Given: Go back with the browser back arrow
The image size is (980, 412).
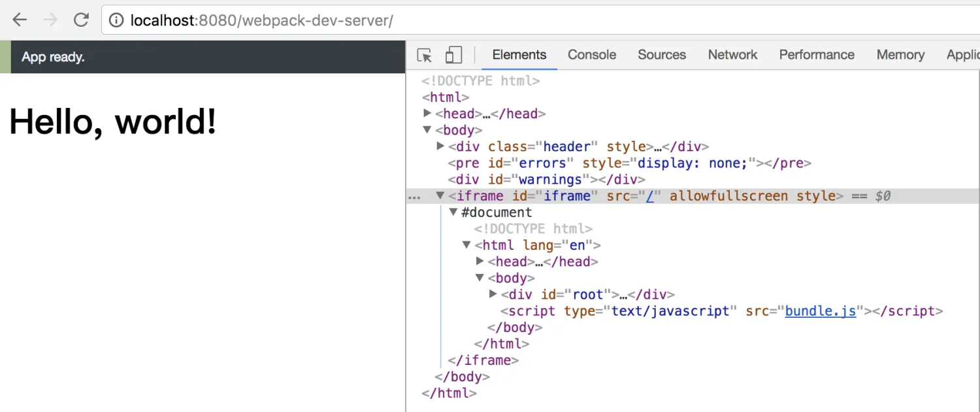Looking at the screenshot, I should click(x=20, y=20).
